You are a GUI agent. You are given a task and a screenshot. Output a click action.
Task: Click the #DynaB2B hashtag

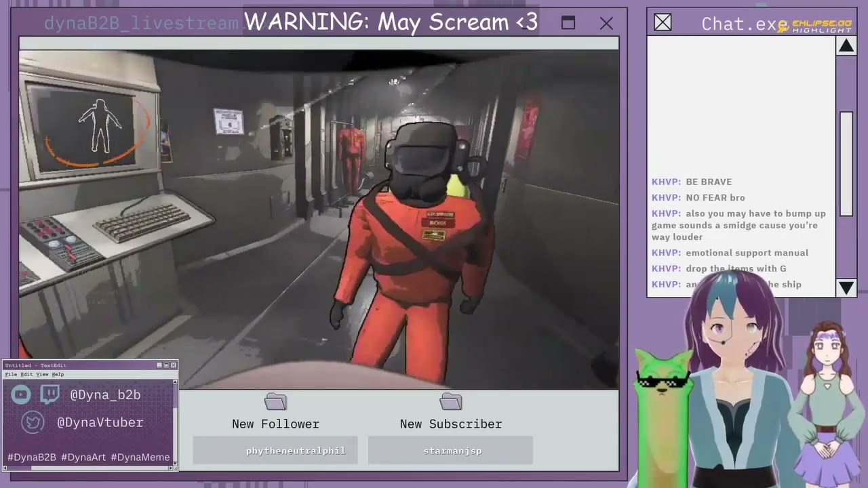coord(32,457)
